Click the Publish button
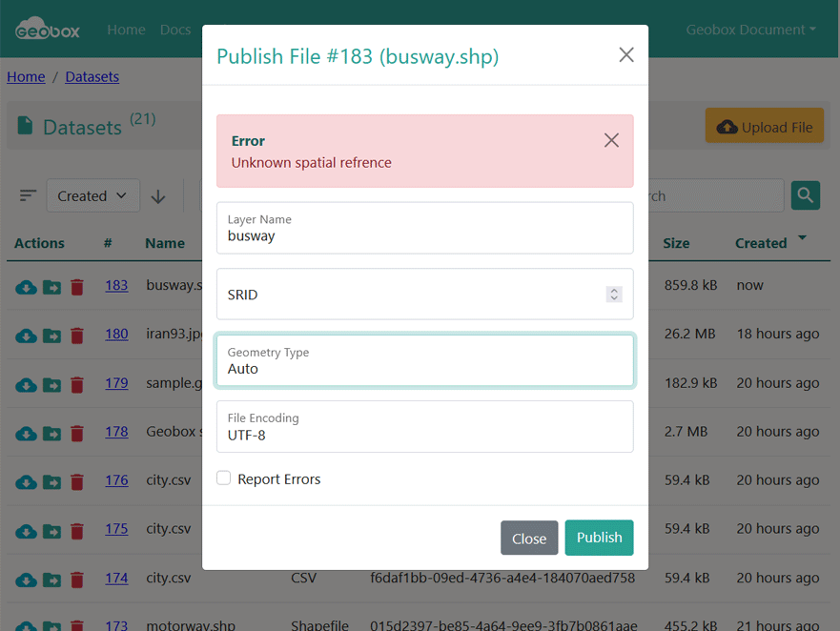The image size is (840, 631). [x=599, y=538]
